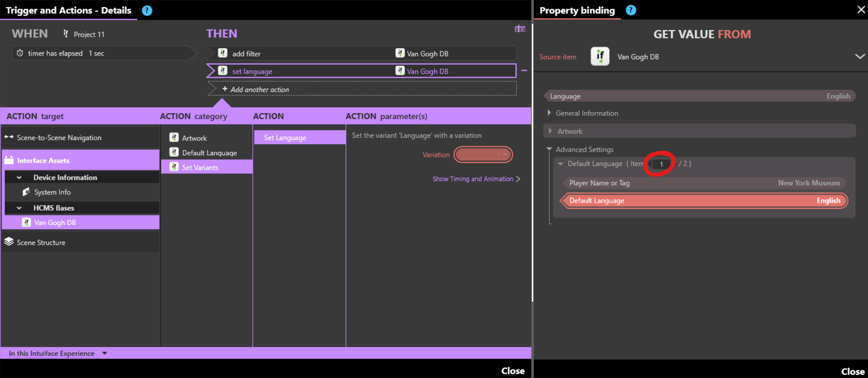Click the add filter action icon
Viewport: 868px width, 378px height.
pyautogui.click(x=222, y=53)
